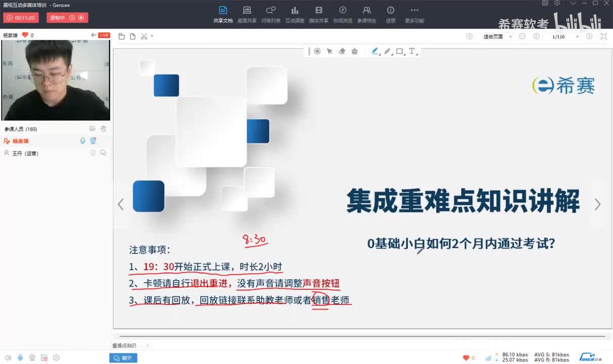This screenshot has height=364, width=613.
Task: Select the laser pointer tool
Action: click(317, 51)
